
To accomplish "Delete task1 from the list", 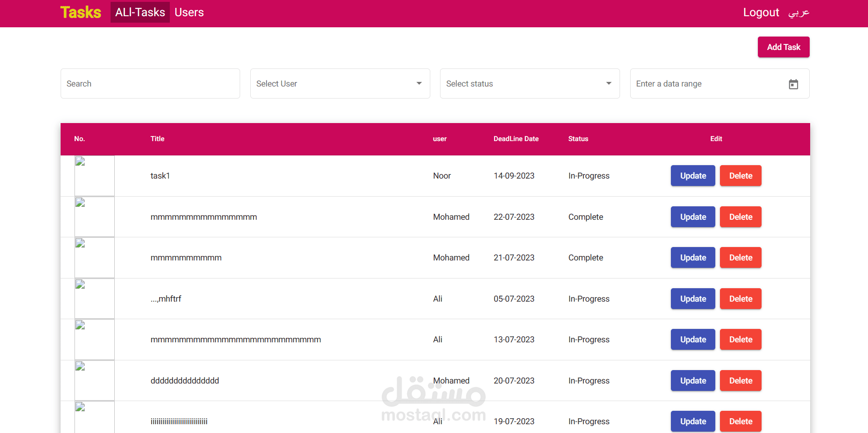I will [x=740, y=176].
